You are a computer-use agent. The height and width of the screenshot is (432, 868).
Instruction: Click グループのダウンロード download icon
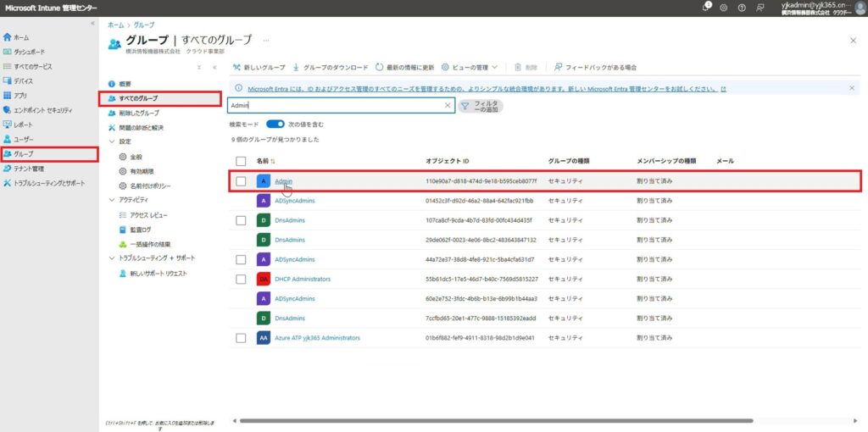296,67
